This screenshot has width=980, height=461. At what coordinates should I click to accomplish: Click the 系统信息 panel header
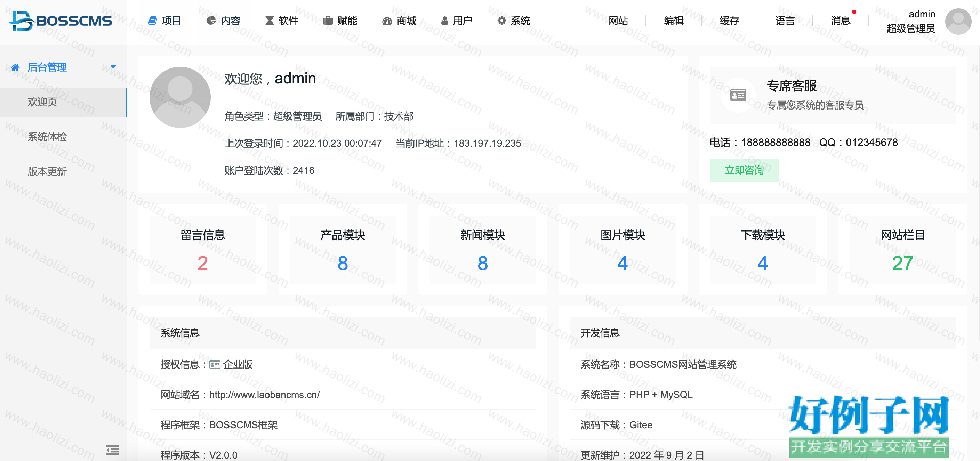click(343, 333)
